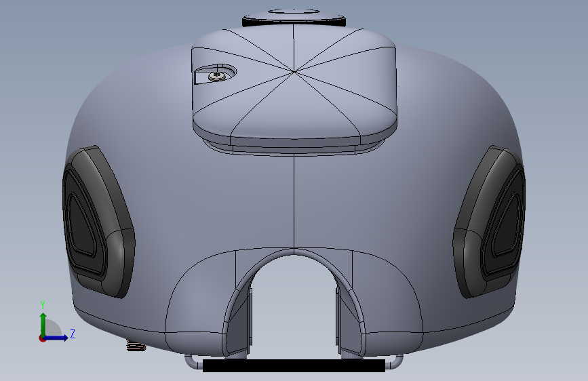Image resolution: width=588 pixels, height=381 pixels.
Task: Select the round filler cap at top
Action: 294,18
